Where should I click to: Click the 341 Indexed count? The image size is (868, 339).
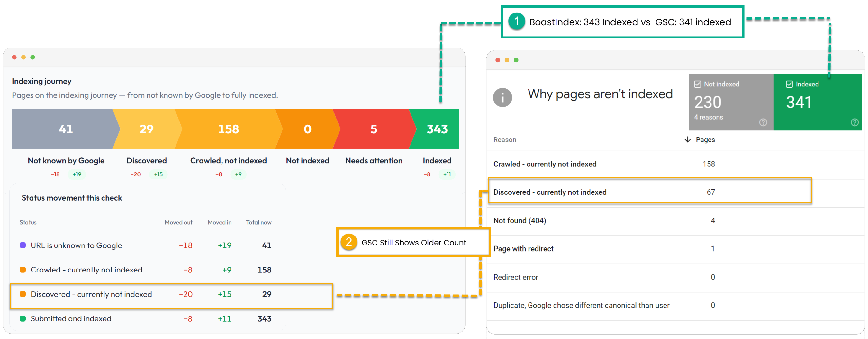[799, 102]
